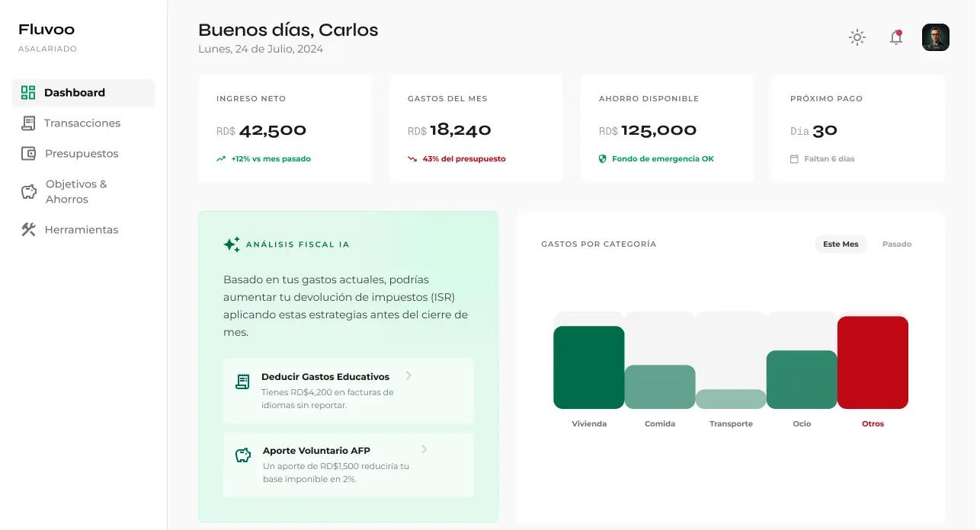The width and height of the screenshot is (980, 530).
Task: Open Transacciones from the sidebar menu
Action: [x=82, y=123]
